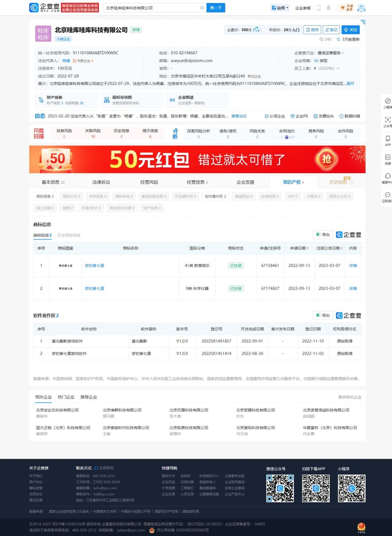Open the mobile phone icon in the header
This screenshot has width=392, height=536.
pyautogui.click(x=319, y=8)
